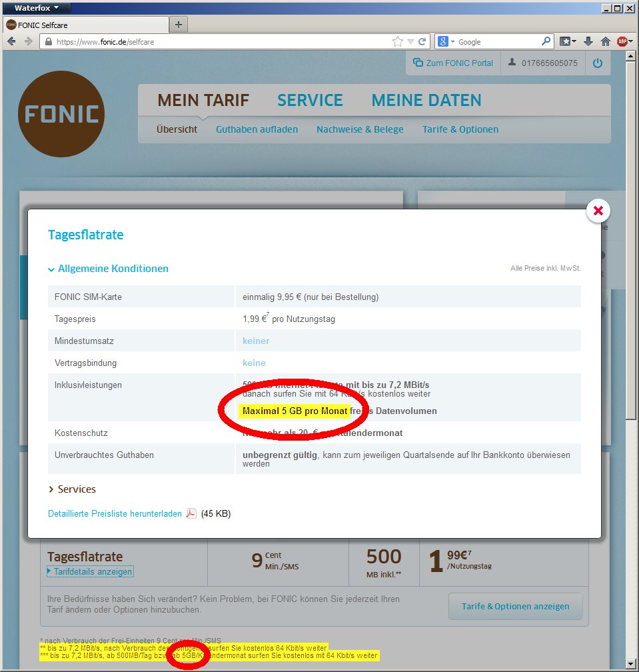Open the SERVICE main menu
639x672 pixels.
(310, 100)
